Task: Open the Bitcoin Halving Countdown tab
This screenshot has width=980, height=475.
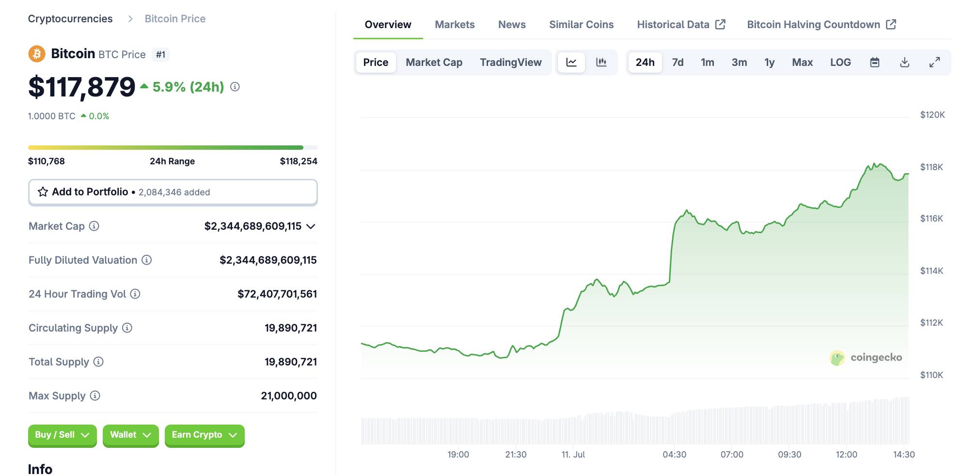Action: coord(822,24)
